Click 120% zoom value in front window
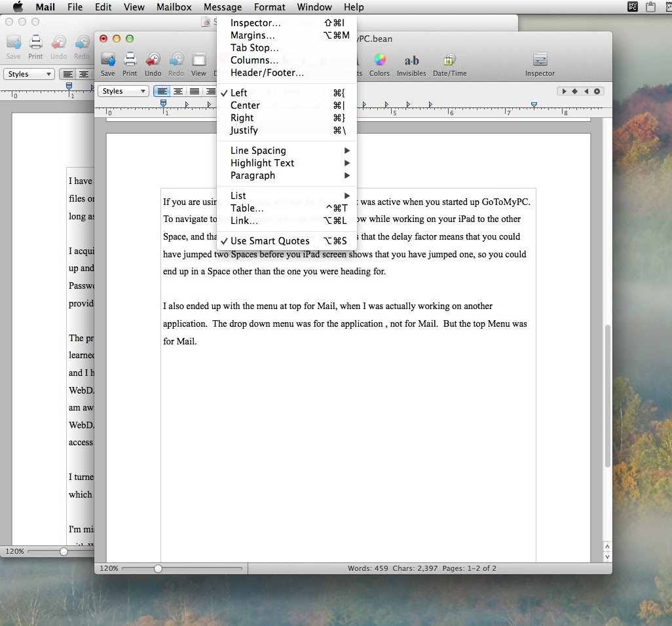 coord(109,568)
